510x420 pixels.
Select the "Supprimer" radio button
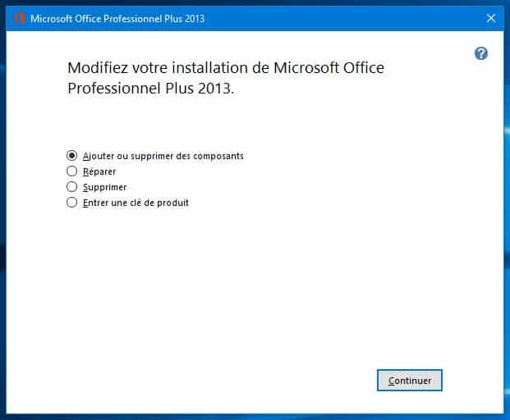[x=72, y=187]
